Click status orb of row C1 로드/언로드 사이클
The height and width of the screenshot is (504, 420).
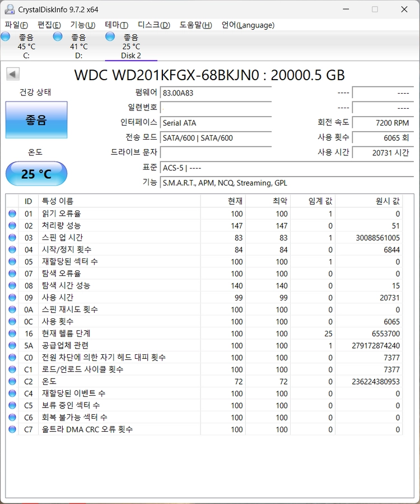point(12,369)
